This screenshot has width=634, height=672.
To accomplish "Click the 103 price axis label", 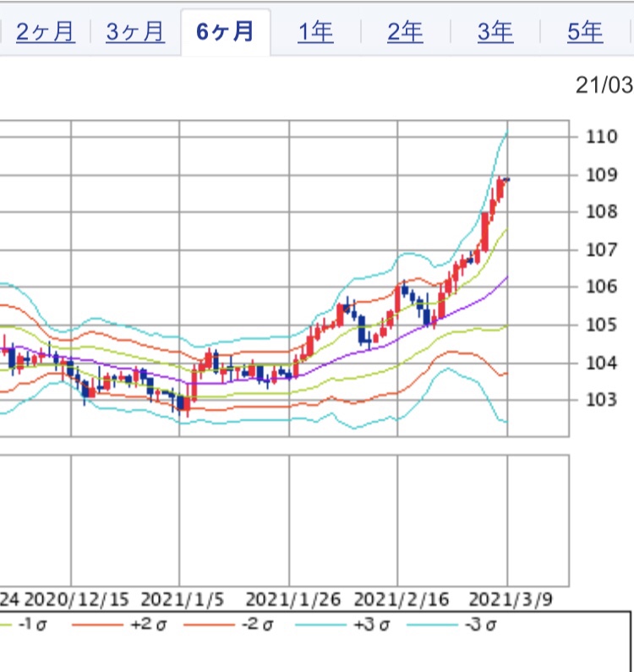I will [601, 400].
